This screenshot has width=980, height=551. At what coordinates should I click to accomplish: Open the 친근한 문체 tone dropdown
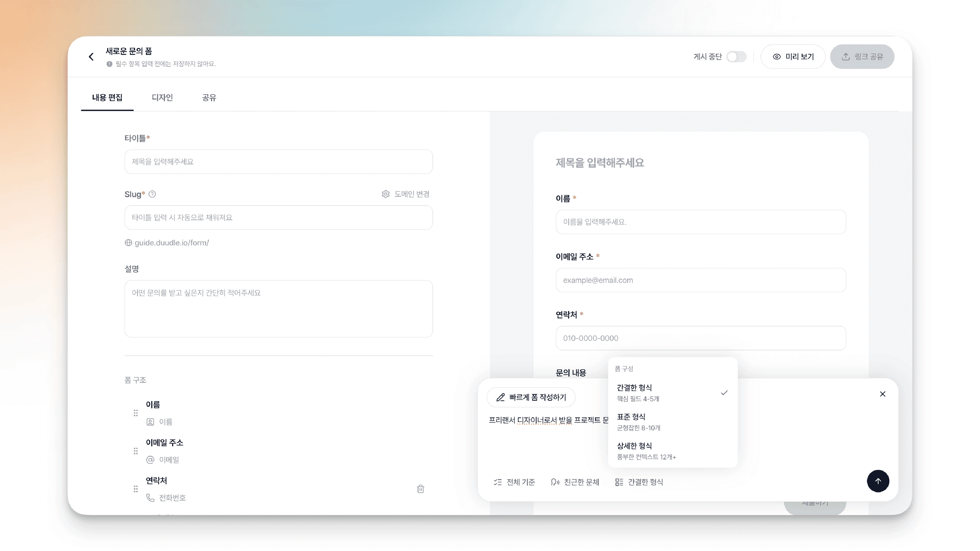(x=575, y=482)
